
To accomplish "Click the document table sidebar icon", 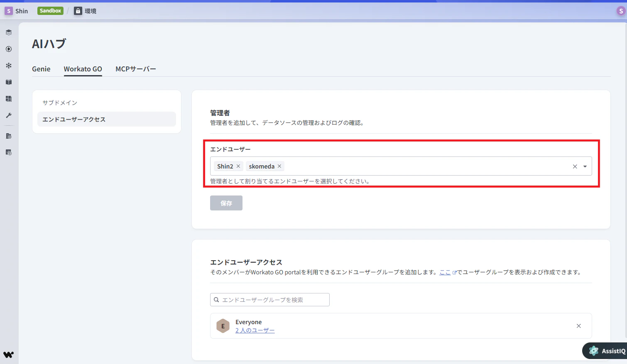I will point(9,136).
